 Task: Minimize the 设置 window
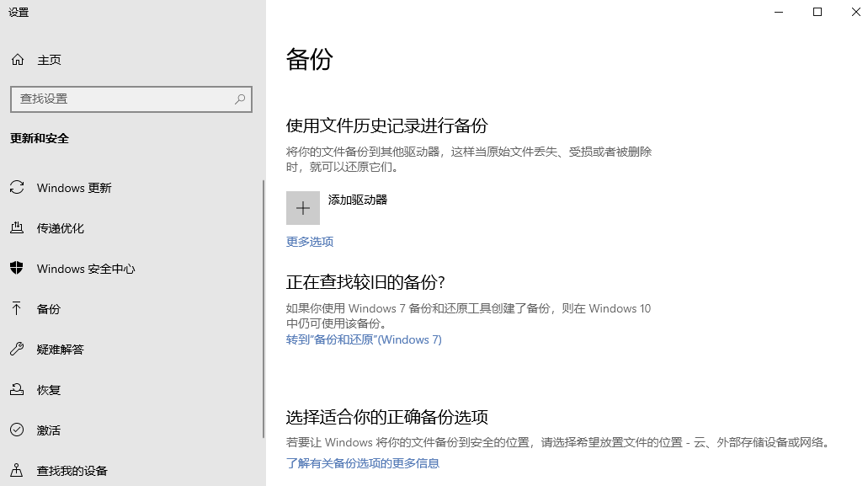tap(778, 12)
